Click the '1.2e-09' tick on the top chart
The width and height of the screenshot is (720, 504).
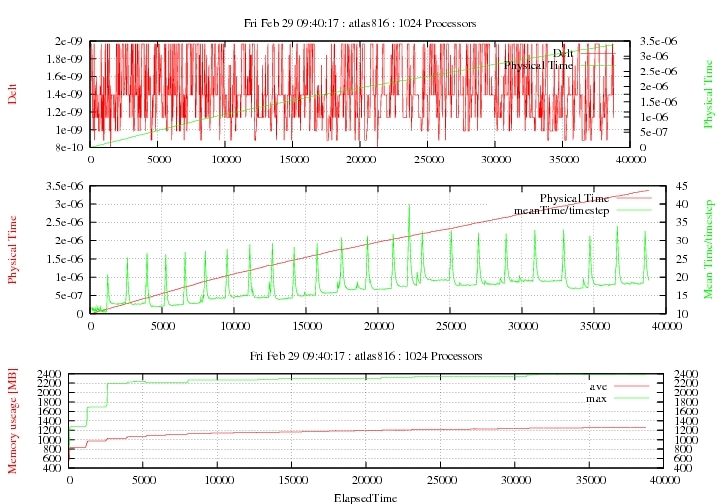coord(65,112)
